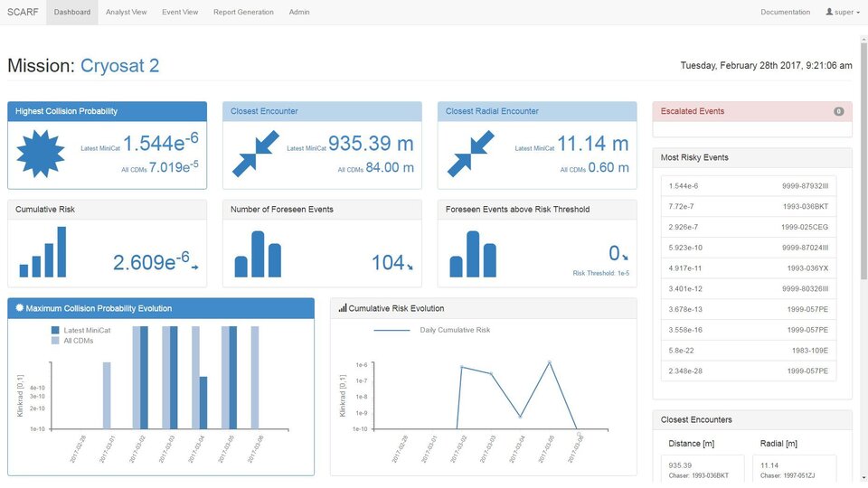Click the small star icon in Maximum Collision Probability Evolution header
The image size is (868, 488).
tap(19, 307)
